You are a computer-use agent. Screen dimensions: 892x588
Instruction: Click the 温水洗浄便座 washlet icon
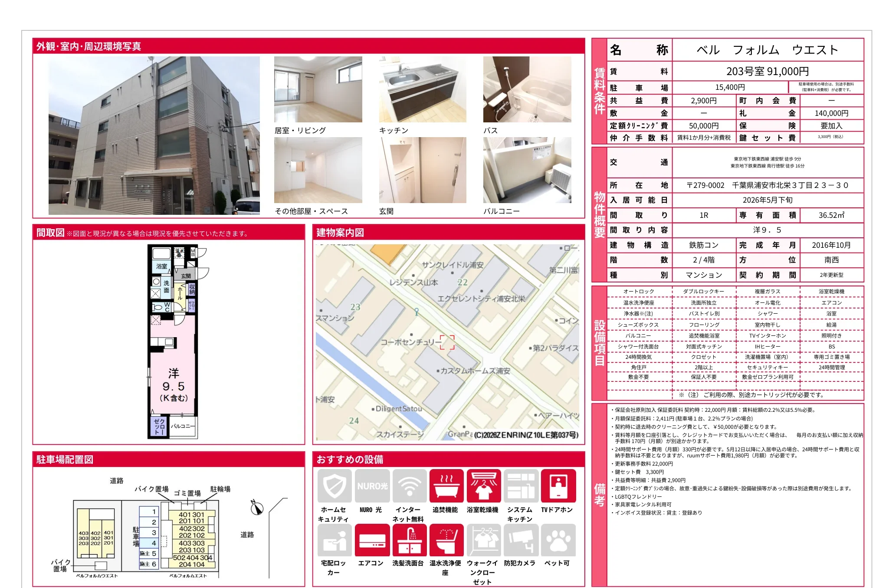pos(446,540)
